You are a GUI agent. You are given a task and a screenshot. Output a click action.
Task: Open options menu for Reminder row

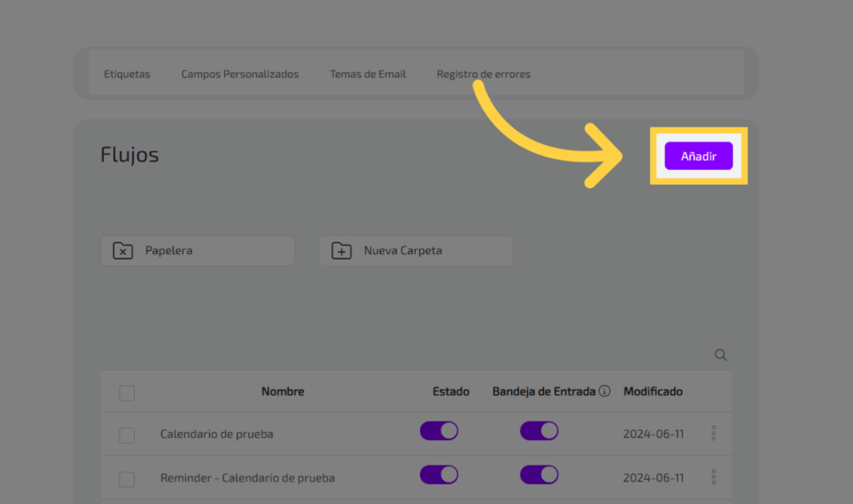pos(714,477)
